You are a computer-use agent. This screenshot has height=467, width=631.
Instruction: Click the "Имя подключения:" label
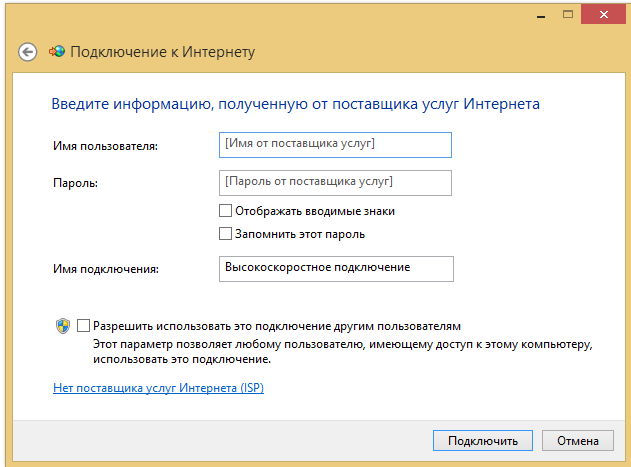coord(107,269)
